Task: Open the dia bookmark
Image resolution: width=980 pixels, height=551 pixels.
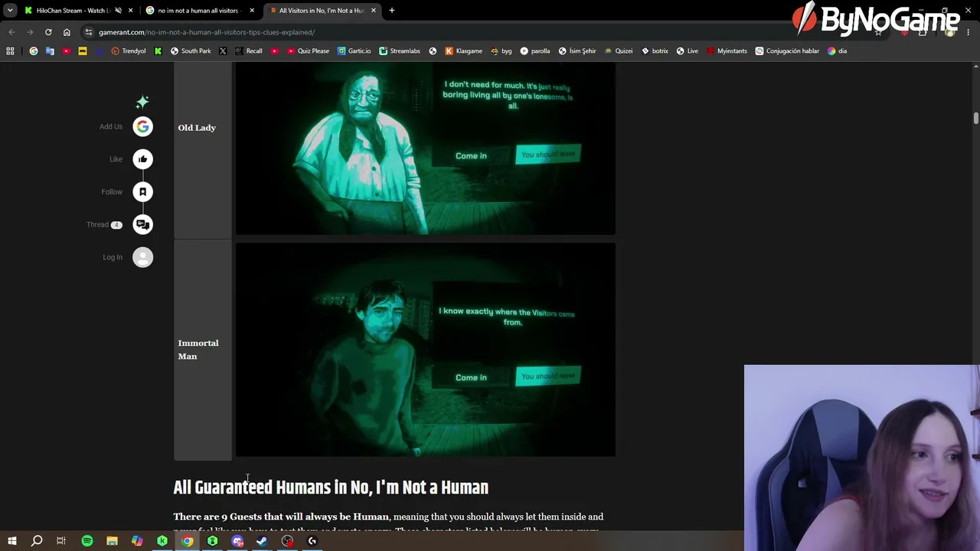Action: tap(837, 51)
